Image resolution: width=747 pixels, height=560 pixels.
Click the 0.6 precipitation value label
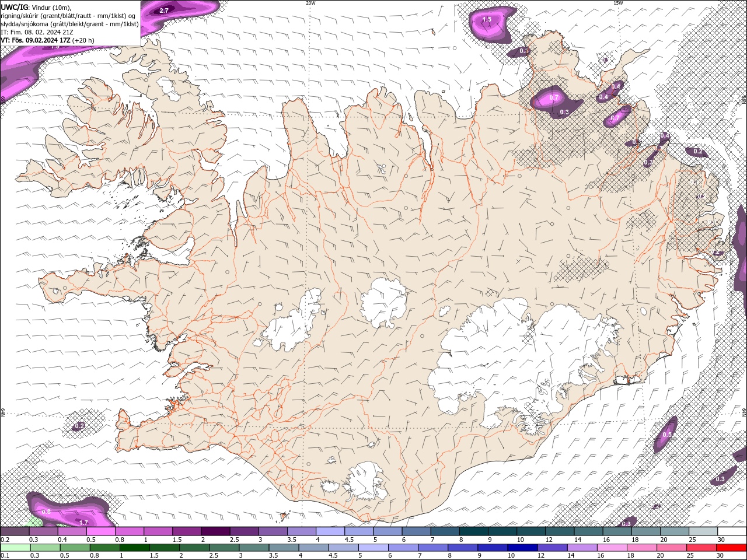point(47,512)
